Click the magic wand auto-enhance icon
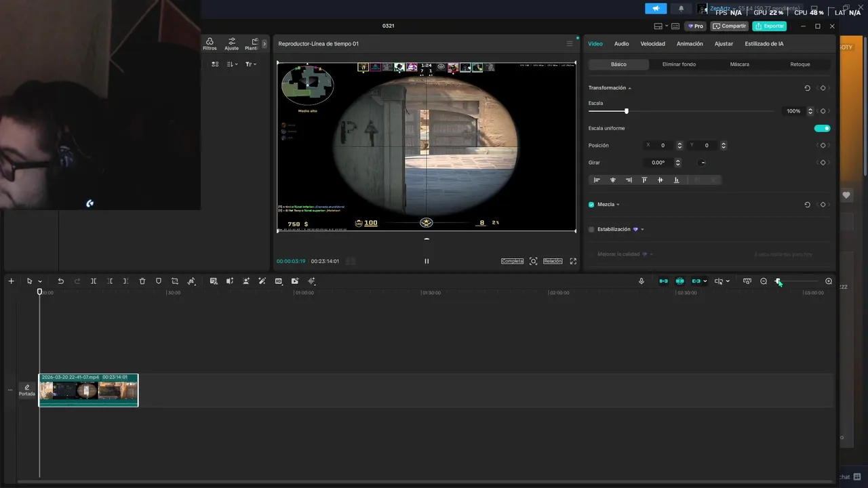Viewport: 868px width, 488px height. [262, 281]
